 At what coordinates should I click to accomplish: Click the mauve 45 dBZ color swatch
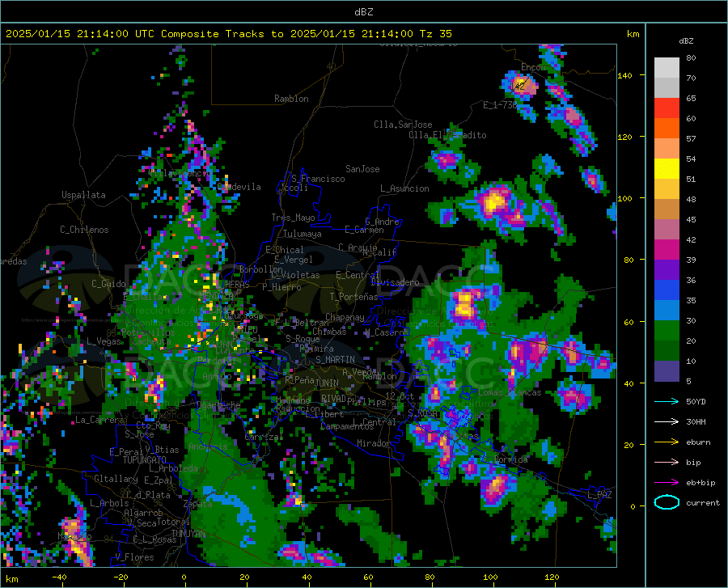(667, 229)
